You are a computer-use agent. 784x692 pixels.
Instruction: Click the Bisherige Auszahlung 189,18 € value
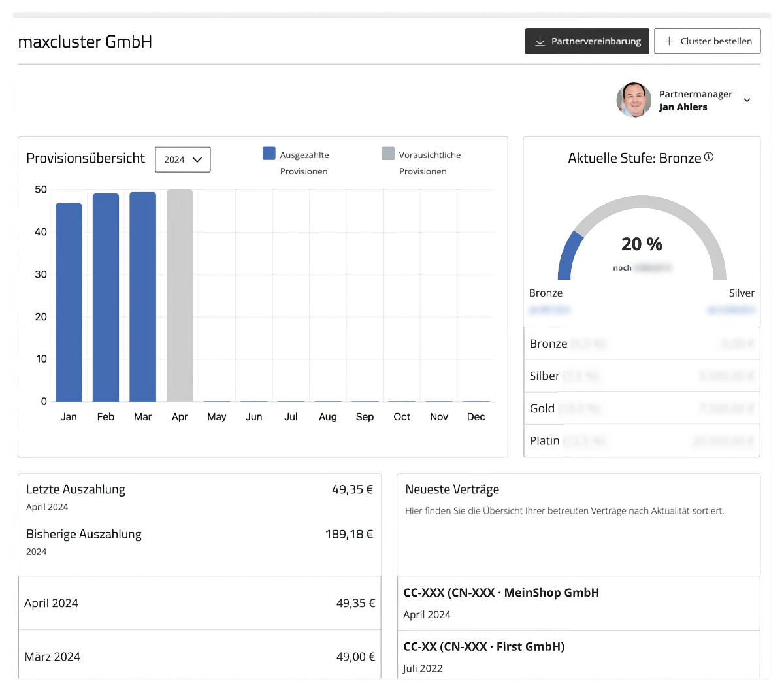[350, 534]
